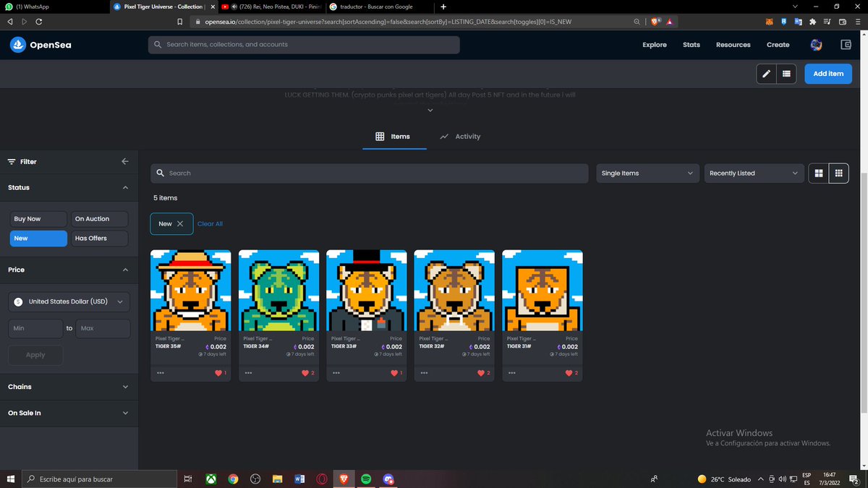Click the Min price field

click(x=35, y=328)
